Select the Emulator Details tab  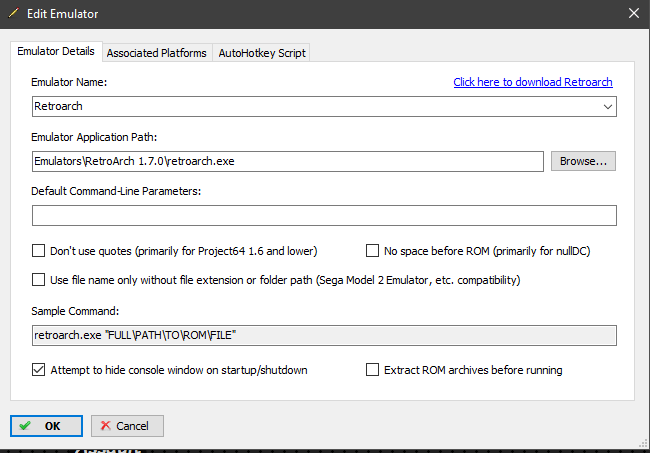click(x=56, y=51)
